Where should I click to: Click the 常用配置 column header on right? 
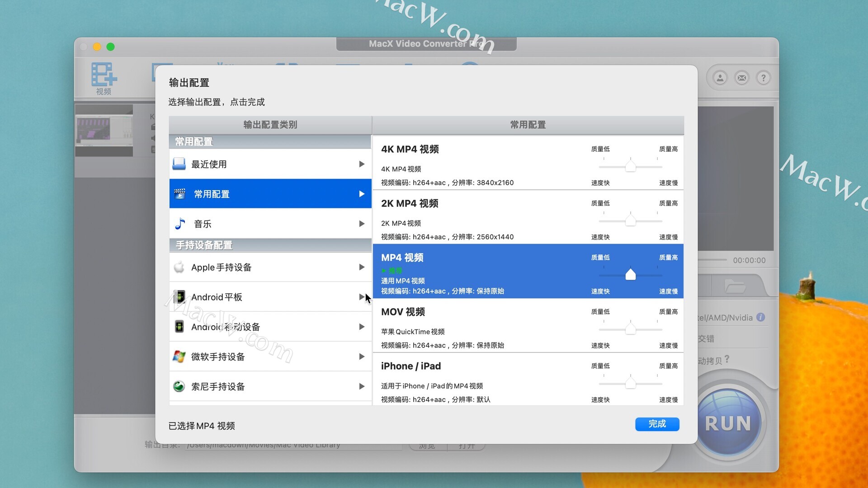coord(528,125)
